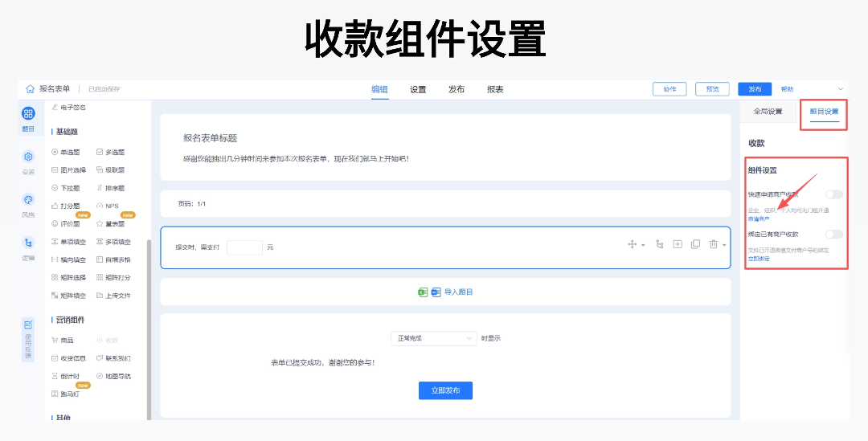The height and width of the screenshot is (441, 868).
Task: Switch to the top 发布 tab
Action: click(x=457, y=90)
